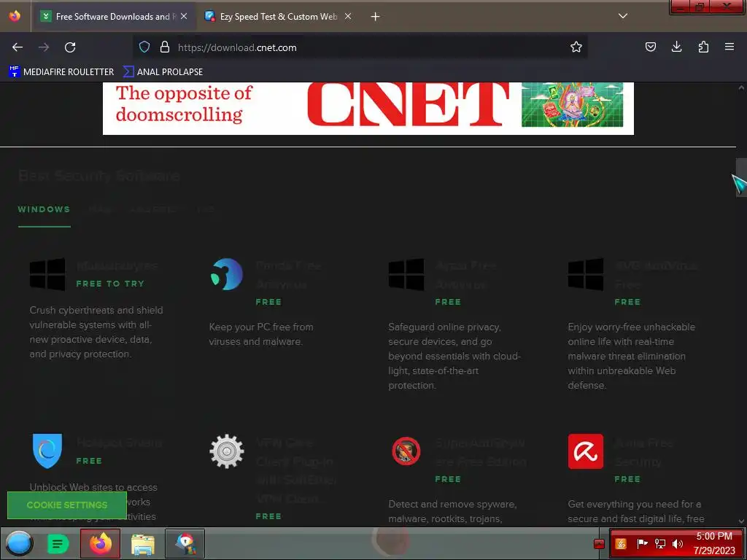Click the 'Keep your PC free from' description
Screen dimensions: 747x560
(x=261, y=334)
